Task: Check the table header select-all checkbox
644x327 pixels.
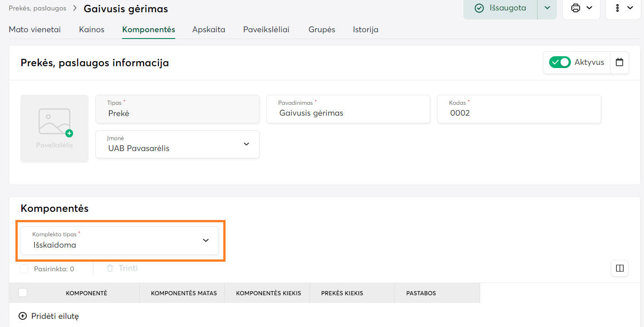Action: click(x=23, y=293)
